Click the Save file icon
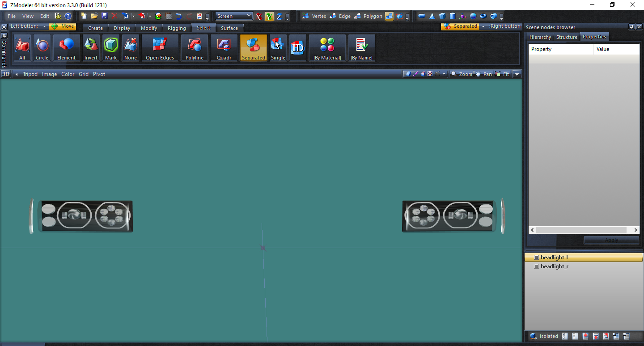Screen dimensions: 644x346 104,16
